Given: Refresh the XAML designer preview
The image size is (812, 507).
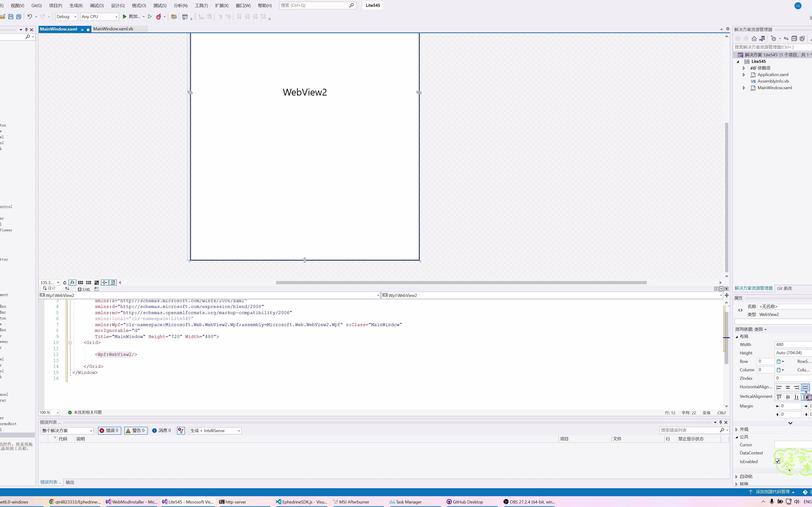Looking at the screenshot, I should tap(65, 283).
